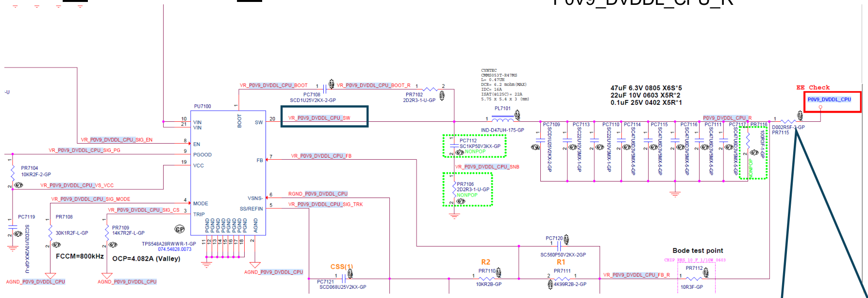Select the 14K7R2F-L-GP resistor value
868x298 pixels.
point(128,233)
